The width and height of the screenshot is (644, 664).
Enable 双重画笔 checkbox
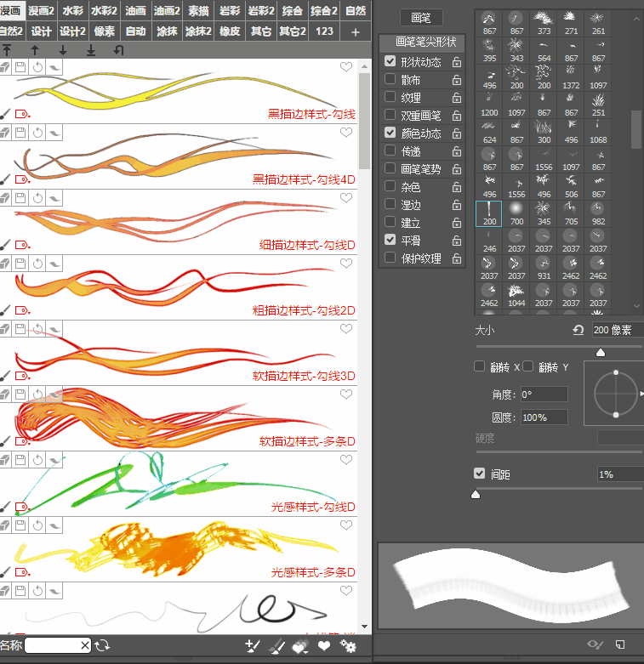(390, 115)
